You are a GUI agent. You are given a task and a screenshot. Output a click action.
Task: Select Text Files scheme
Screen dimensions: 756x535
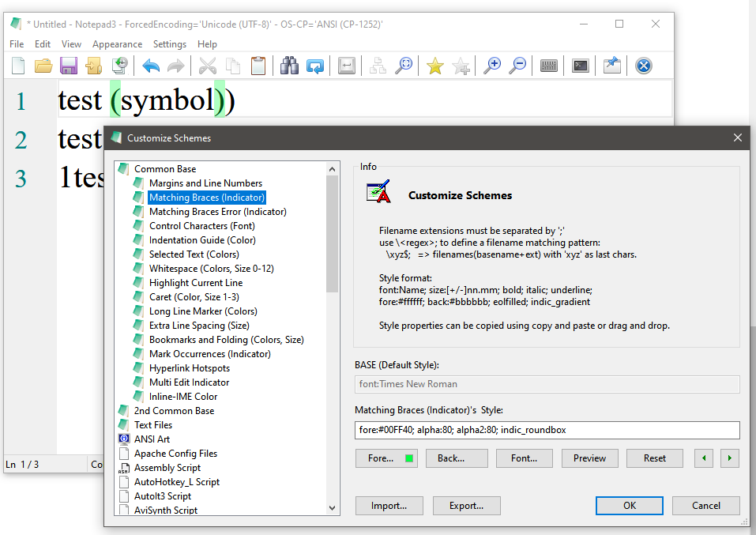click(x=153, y=425)
